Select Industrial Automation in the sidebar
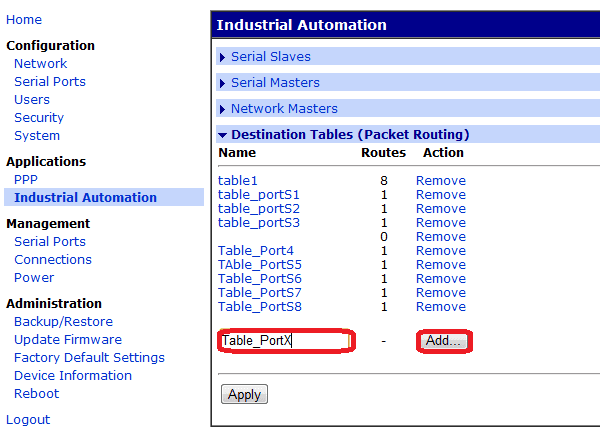 click(85, 198)
